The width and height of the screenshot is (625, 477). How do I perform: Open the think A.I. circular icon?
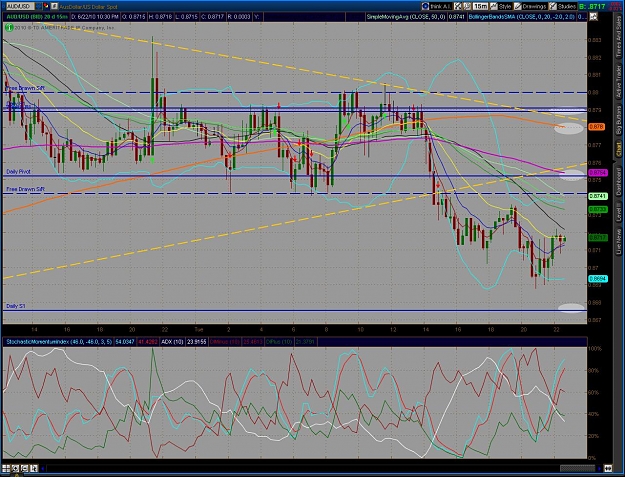pyautogui.click(x=425, y=6)
